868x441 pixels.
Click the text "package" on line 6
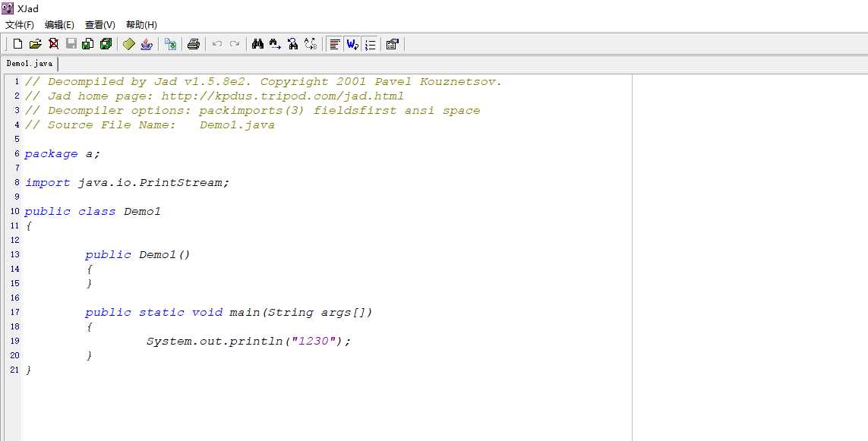tap(51, 154)
